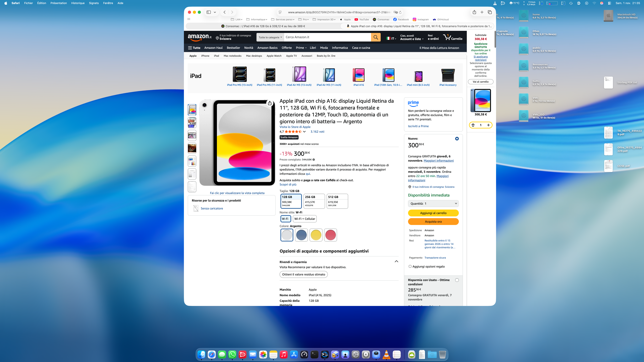Click the share icon on product image
This screenshot has height=362, width=644.
[x=270, y=103]
